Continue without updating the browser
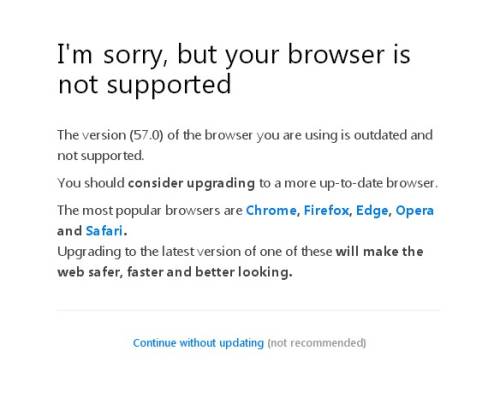The width and height of the screenshot is (500, 410). (198, 343)
